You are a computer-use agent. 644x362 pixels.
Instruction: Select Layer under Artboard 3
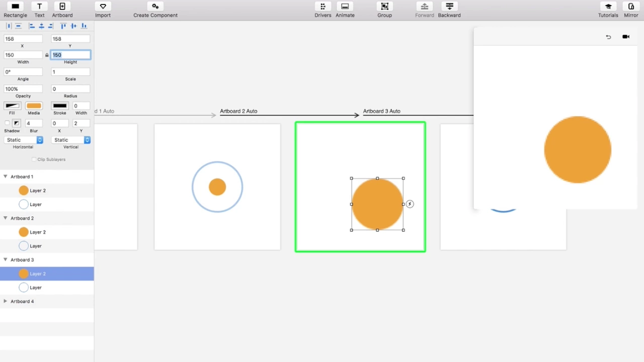(x=47, y=288)
